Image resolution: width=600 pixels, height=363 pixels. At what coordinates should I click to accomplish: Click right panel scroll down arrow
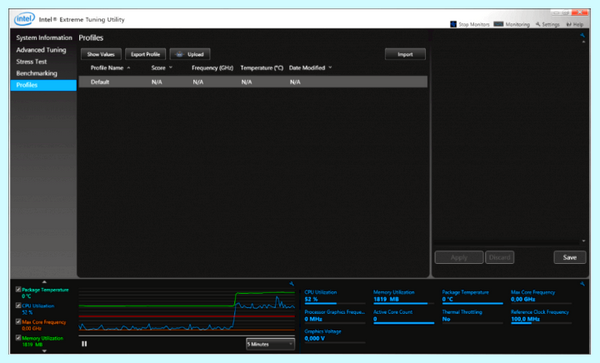[x=584, y=241]
